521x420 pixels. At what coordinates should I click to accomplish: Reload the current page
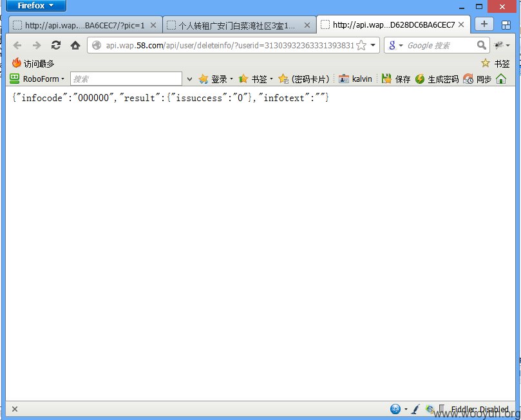56,45
